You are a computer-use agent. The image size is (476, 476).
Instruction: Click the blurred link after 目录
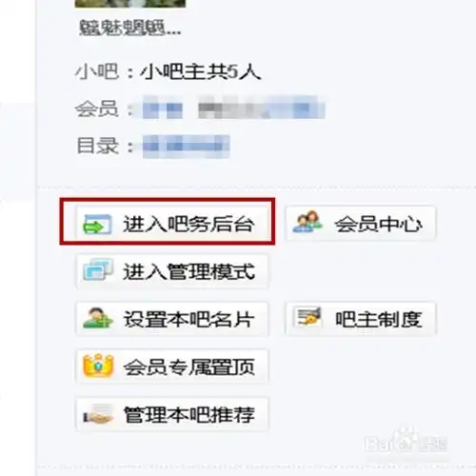[186, 147]
